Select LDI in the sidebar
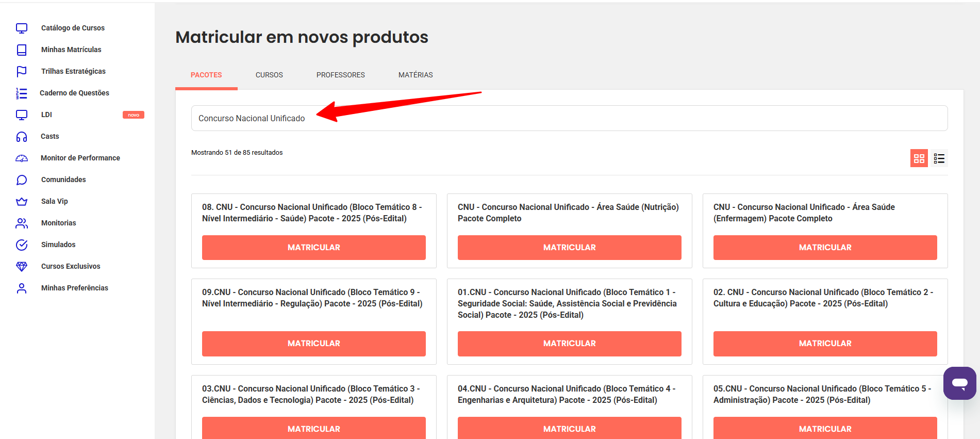 pyautogui.click(x=46, y=115)
